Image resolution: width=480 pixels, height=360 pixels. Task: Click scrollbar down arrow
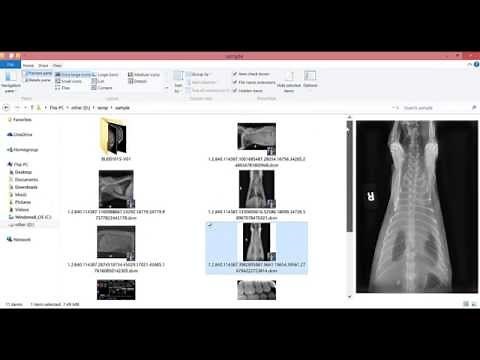(x=349, y=296)
